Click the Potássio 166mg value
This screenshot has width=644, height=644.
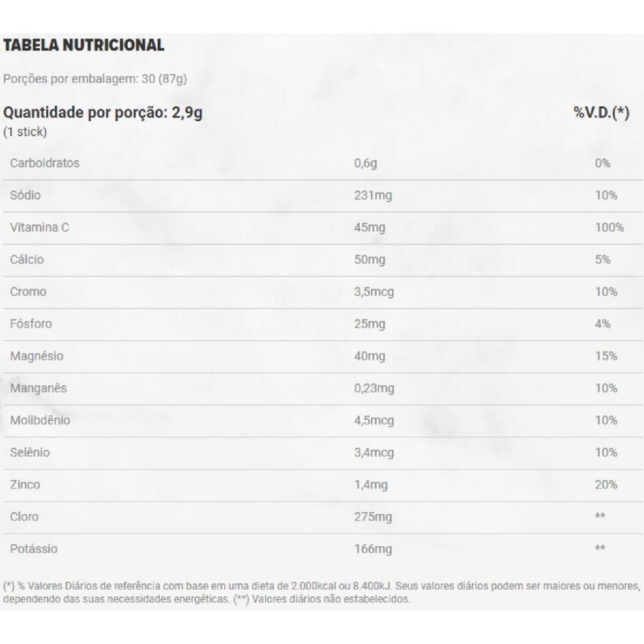click(373, 550)
